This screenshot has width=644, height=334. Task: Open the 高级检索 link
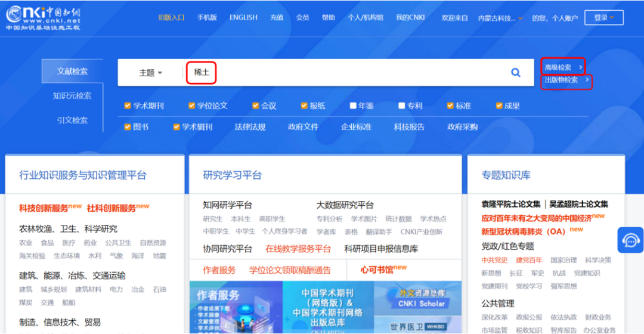(562, 67)
